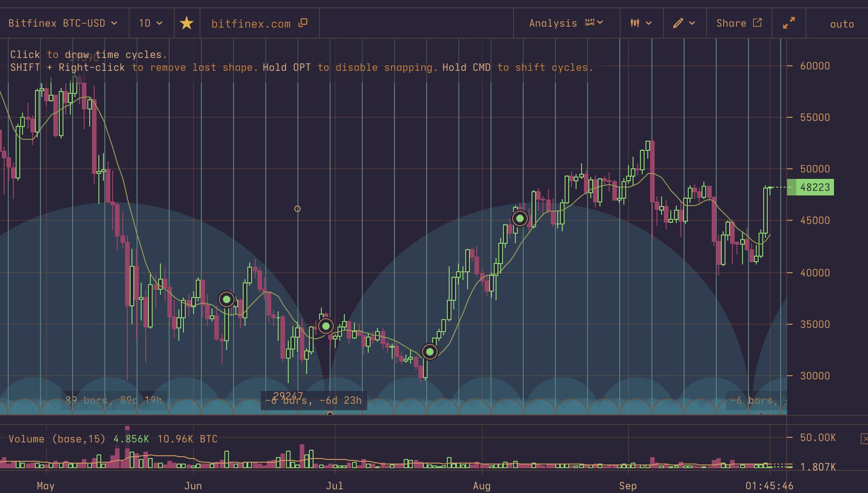Open the pencil drawing tools menu
Screen dimensions: 868x493
684,23
